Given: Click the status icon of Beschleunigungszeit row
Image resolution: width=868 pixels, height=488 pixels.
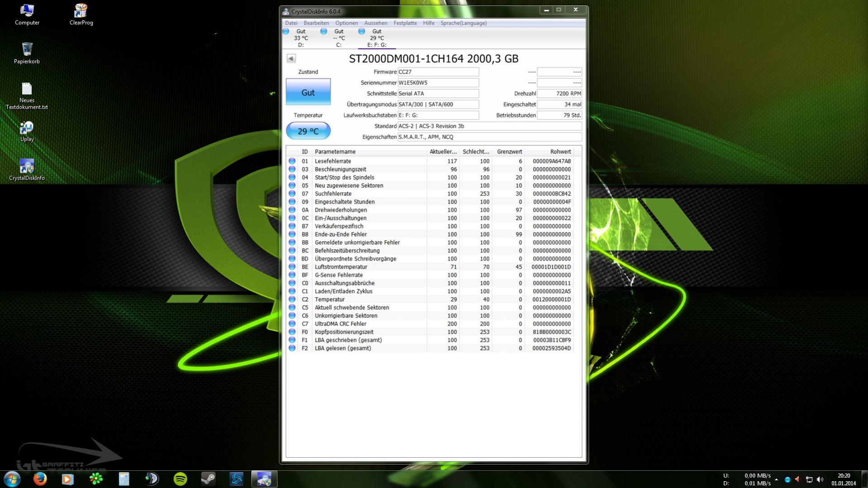Looking at the screenshot, I should pyautogui.click(x=292, y=169).
